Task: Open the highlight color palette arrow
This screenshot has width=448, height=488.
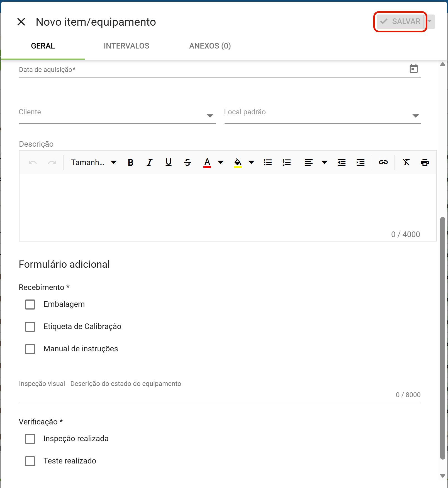Action: pyautogui.click(x=251, y=162)
